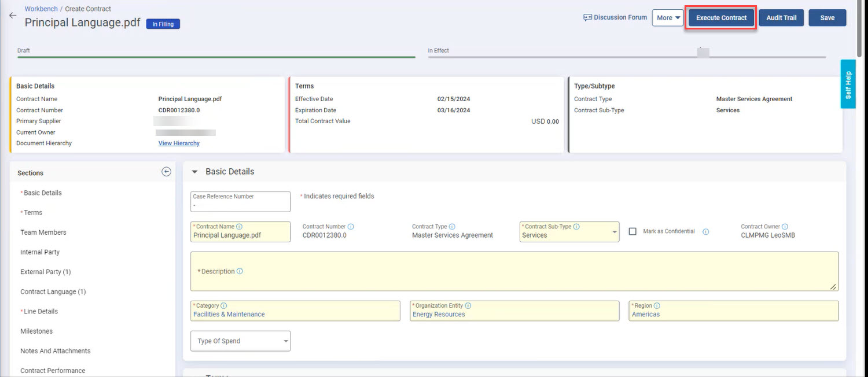Enable the Mark as Confidential checkbox
The width and height of the screenshot is (868, 377).
632,231
